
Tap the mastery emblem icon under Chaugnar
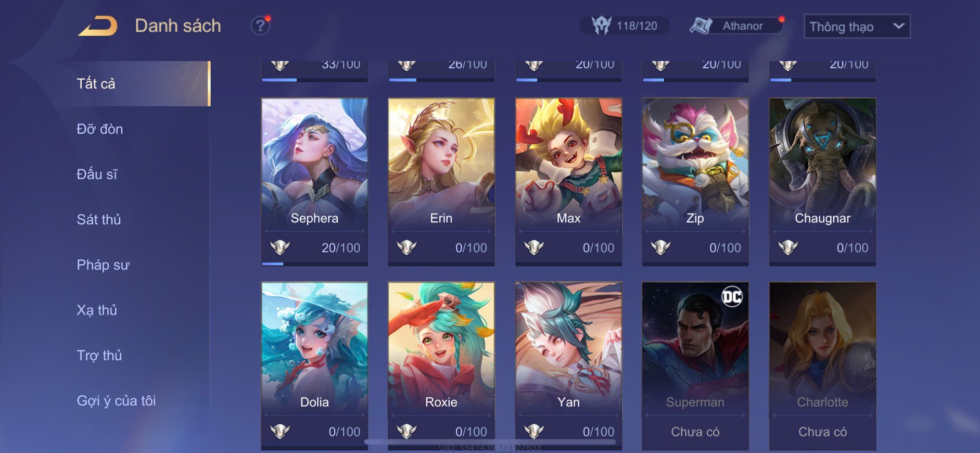[788, 247]
